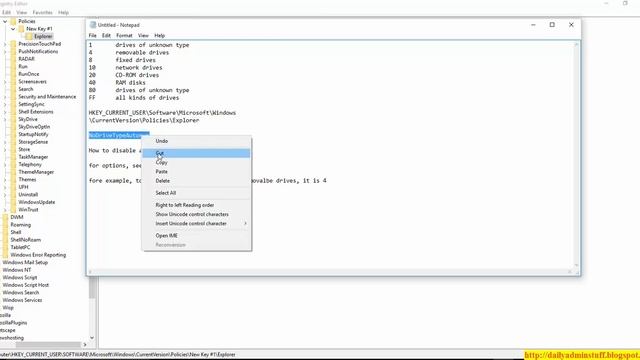640x360 pixels.
Task: Click the StartupNotify folder icon
Action: pyautogui.click(x=13, y=135)
